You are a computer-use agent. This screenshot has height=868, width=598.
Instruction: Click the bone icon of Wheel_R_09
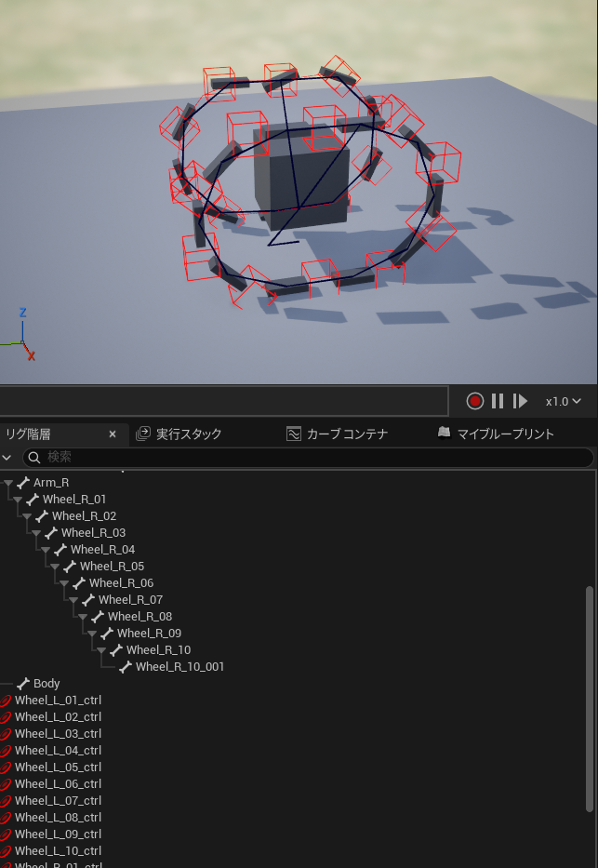[107, 634]
